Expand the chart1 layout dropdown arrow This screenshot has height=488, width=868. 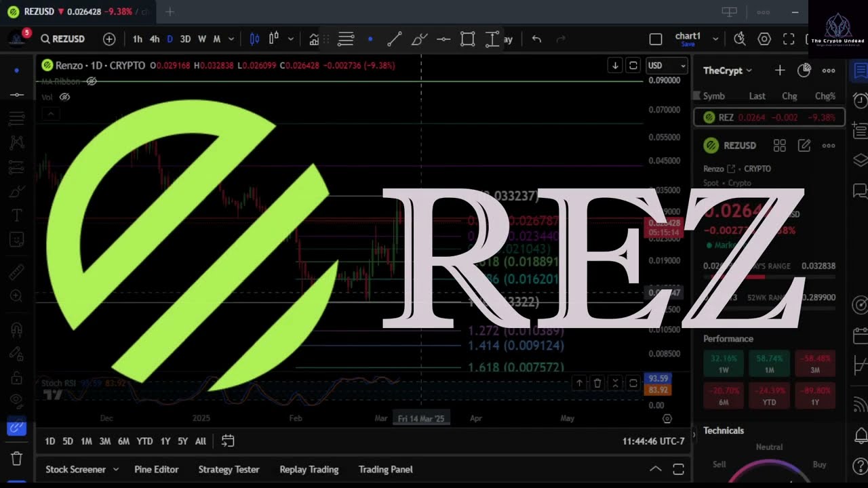point(716,39)
